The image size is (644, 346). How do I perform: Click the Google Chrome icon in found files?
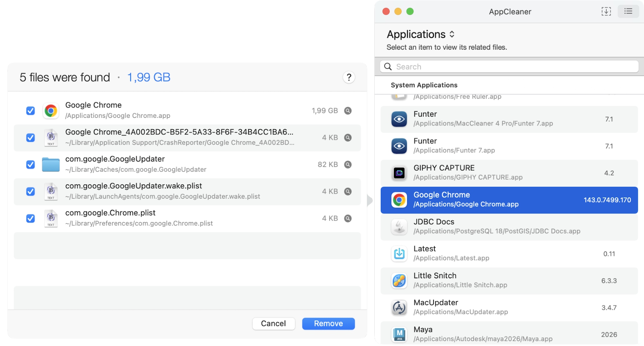[51, 111]
